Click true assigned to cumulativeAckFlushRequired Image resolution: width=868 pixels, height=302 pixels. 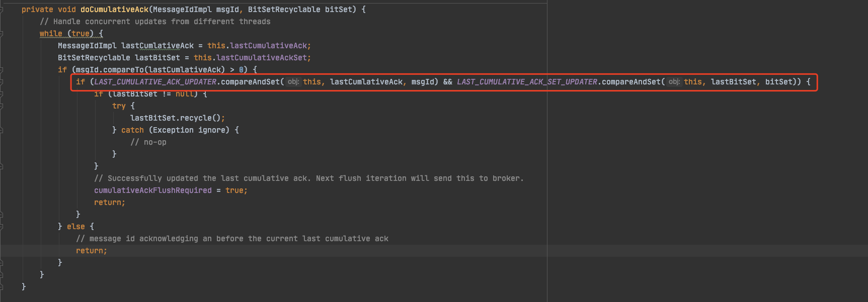coord(234,190)
